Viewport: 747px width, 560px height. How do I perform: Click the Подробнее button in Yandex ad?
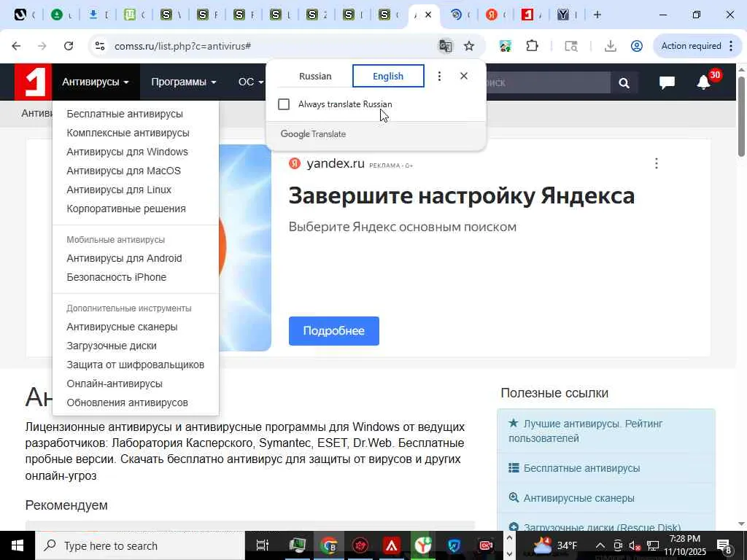coord(334,331)
